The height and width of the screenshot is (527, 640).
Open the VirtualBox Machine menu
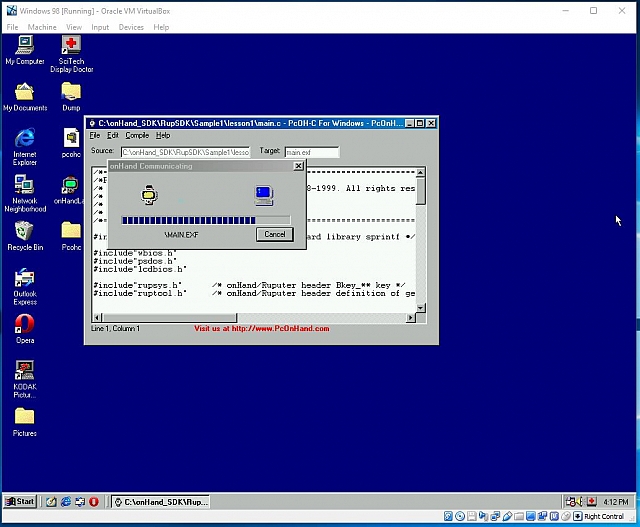pyautogui.click(x=42, y=27)
